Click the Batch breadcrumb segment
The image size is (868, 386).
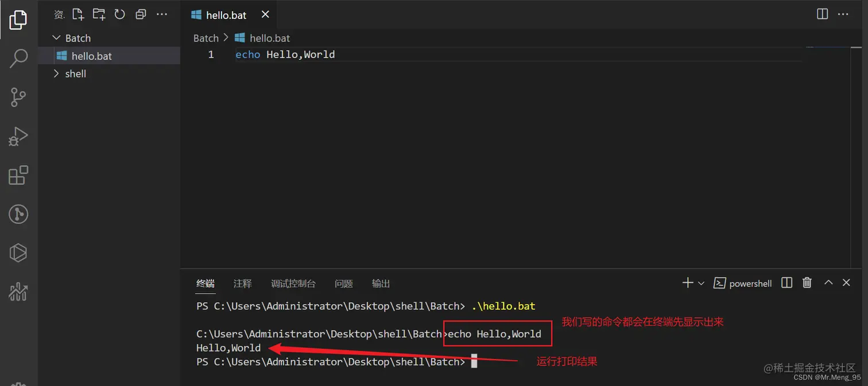[x=206, y=38]
